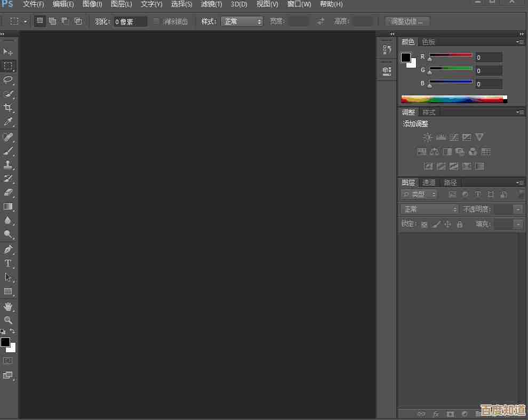Switch to the 通道 tab
528x420 pixels.
click(429, 182)
